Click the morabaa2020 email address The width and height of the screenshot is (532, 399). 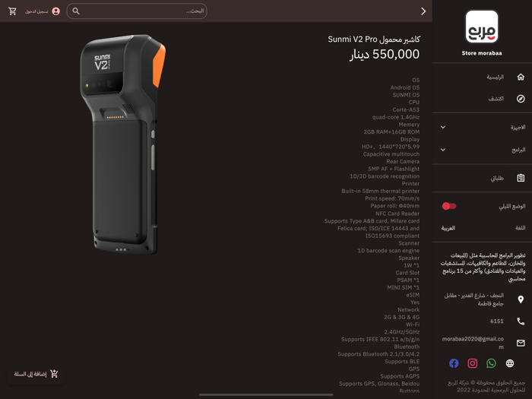[473, 343]
